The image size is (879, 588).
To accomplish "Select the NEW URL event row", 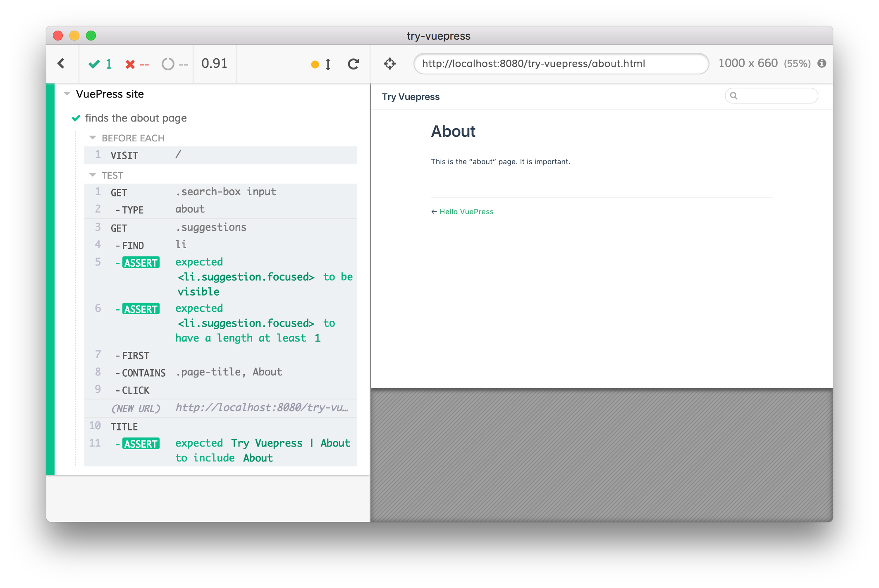I will (x=221, y=408).
